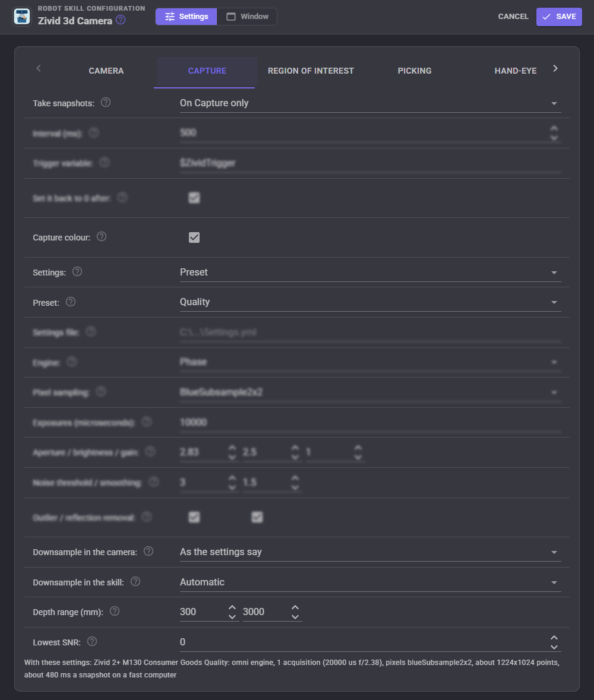Viewport: 594px width, 700px height.
Task: Switch to the Window view button
Action: [x=247, y=17]
